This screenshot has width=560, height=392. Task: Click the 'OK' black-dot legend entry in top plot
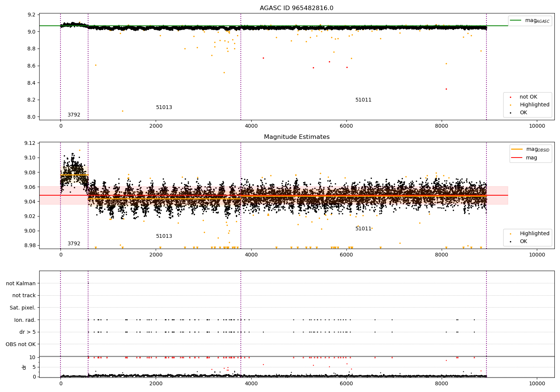coord(519,113)
